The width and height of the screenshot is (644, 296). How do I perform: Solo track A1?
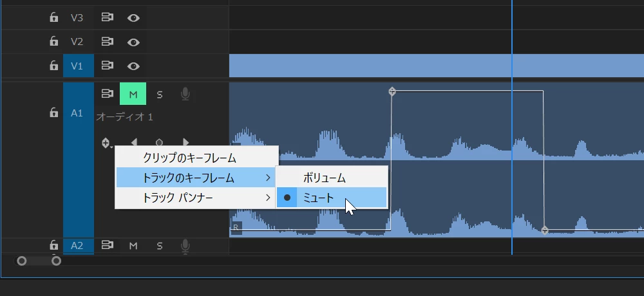pos(159,95)
